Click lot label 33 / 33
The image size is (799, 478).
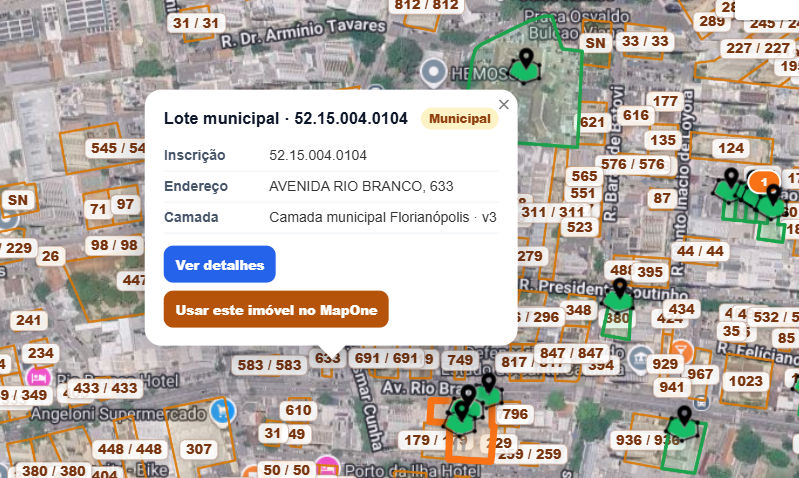pos(645,41)
